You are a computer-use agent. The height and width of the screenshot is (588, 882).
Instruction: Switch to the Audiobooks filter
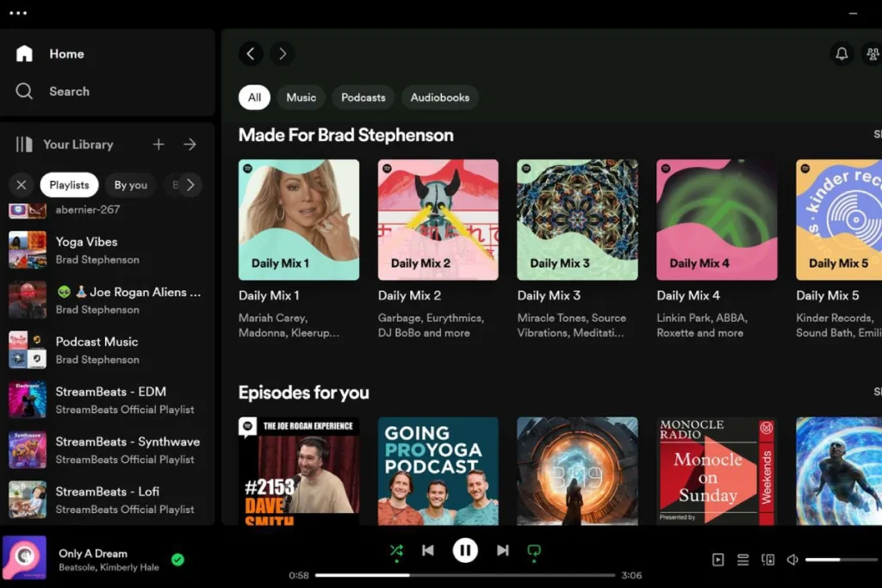[x=440, y=97]
